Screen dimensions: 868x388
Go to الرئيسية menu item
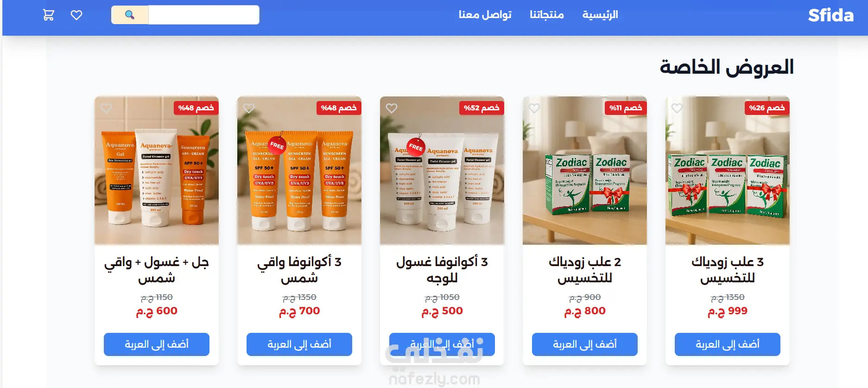click(600, 15)
